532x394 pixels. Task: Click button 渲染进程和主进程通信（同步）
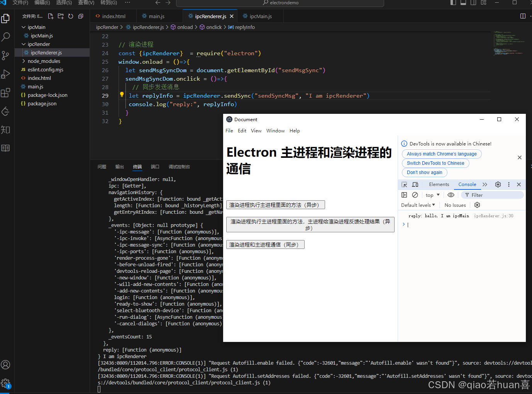tap(265, 245)
